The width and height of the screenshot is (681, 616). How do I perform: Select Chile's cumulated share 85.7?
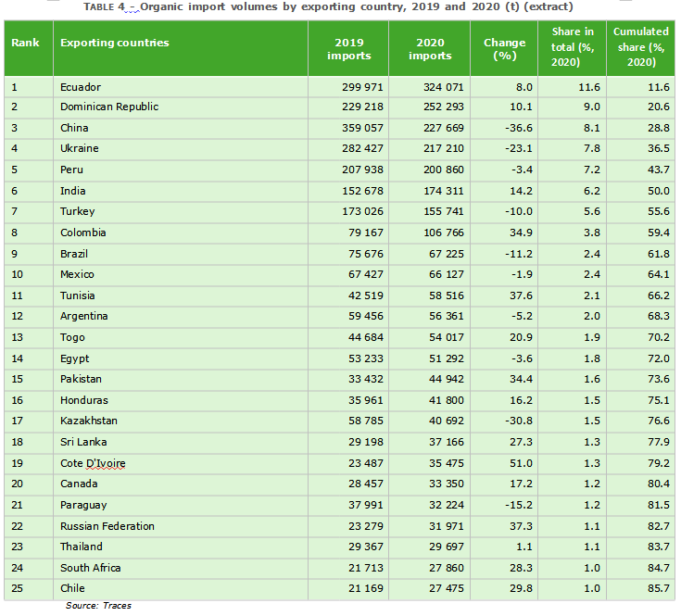tap(659, 588)
